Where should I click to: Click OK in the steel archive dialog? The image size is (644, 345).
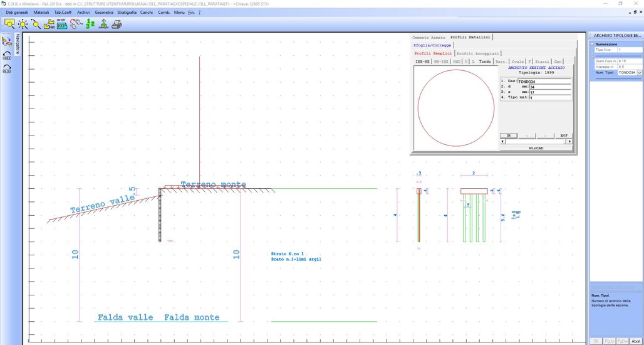click(508, 135)
